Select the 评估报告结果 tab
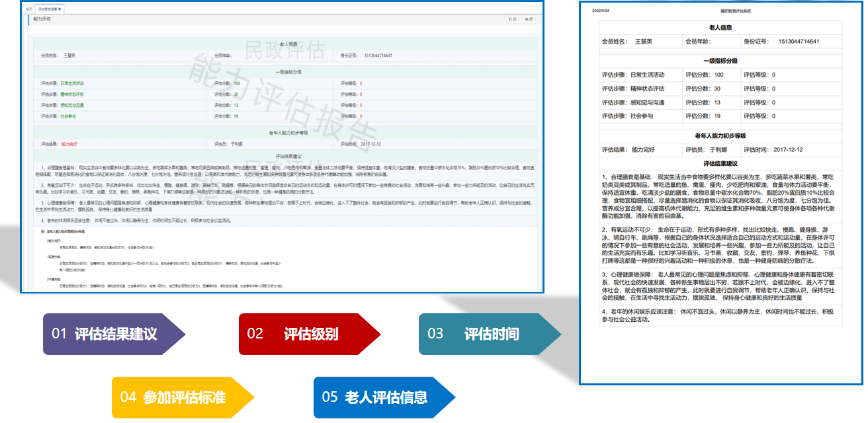This screenshot has width=868, height=423. click(x=46, y=9)
